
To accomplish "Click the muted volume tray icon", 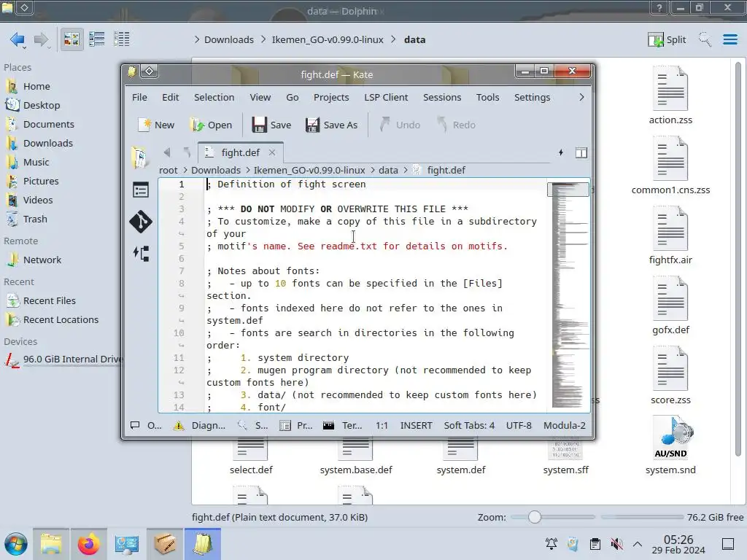I will (616, 544).
